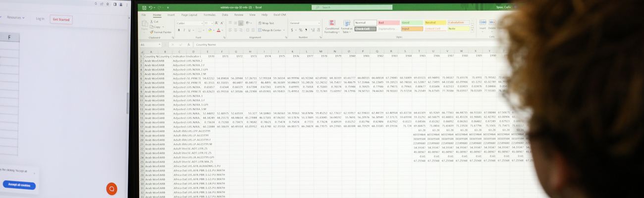Viewport: 644px width, 198px height.
Task: Apply the Good cell style swatch
Action: 411,23
